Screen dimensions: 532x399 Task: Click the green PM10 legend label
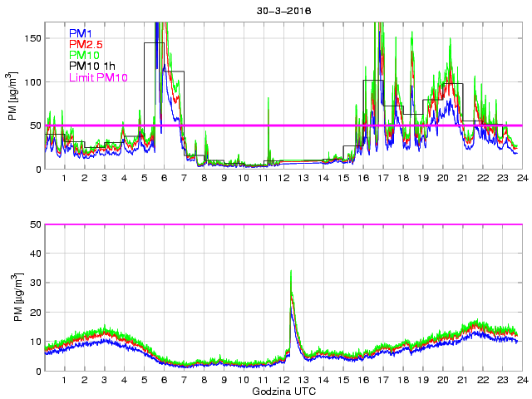pyautogui.click(x=84, y=55)
